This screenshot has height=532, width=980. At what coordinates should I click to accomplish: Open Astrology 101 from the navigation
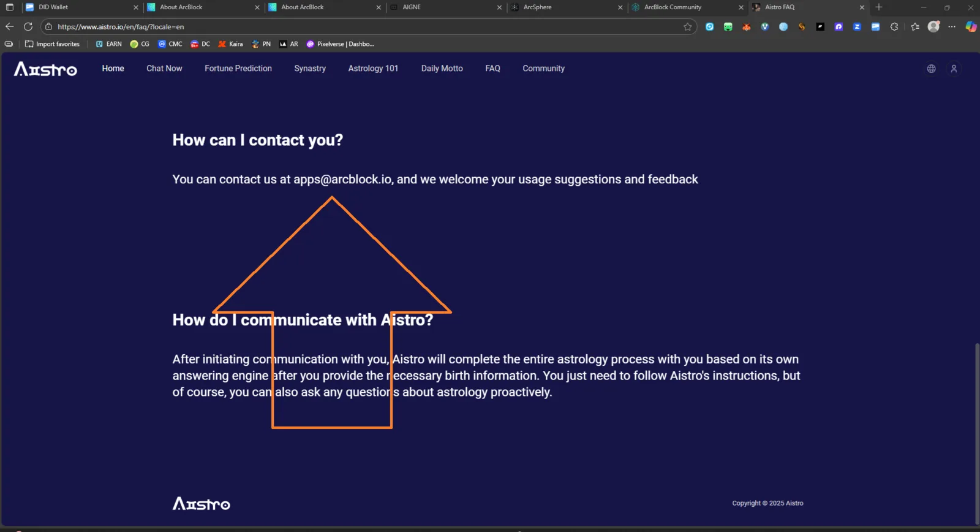click(x=373, y=69)
